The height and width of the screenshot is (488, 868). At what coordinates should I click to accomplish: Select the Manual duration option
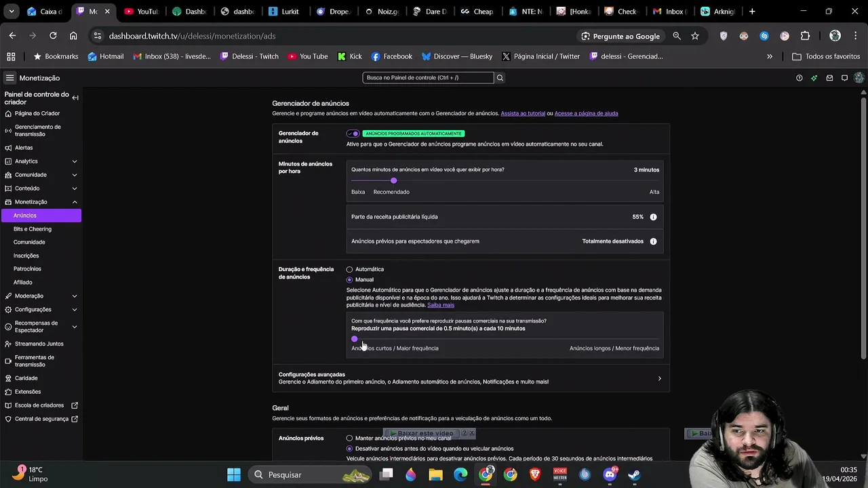(349, 280)
